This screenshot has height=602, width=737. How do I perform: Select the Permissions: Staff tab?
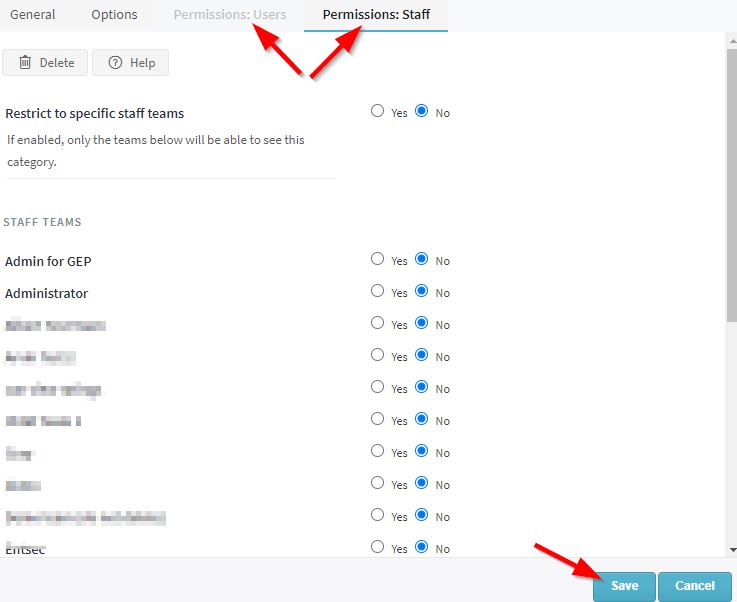(x=376, y=15)
